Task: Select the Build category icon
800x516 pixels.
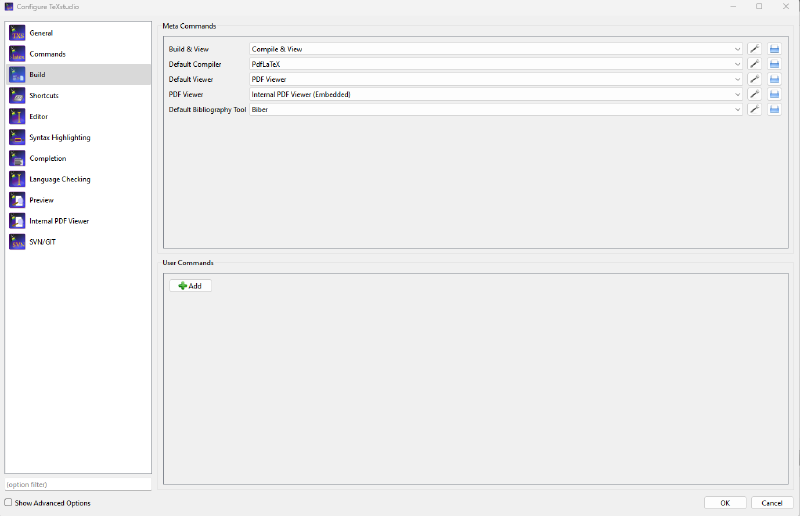Action: point(17,75)
